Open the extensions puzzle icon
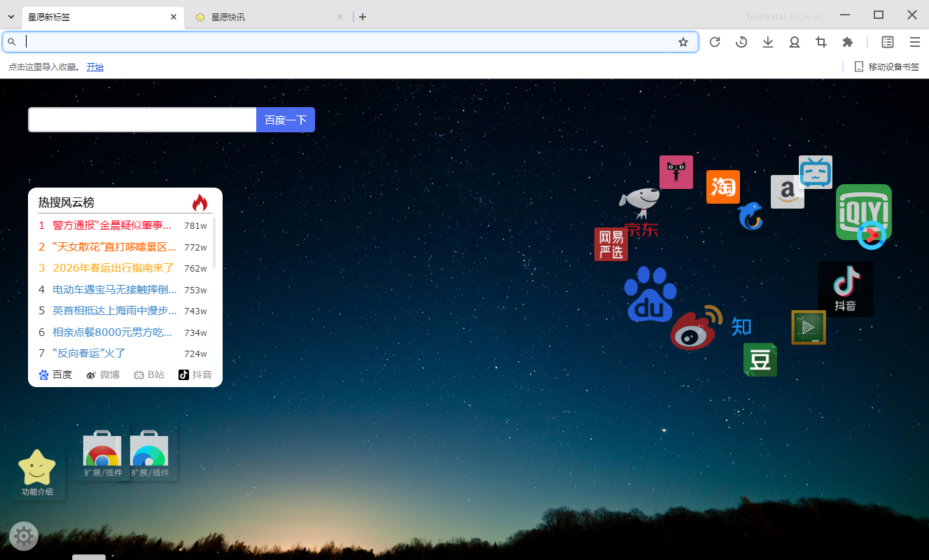The height and width of the screenshot is (560, 929). click(848, 42)
